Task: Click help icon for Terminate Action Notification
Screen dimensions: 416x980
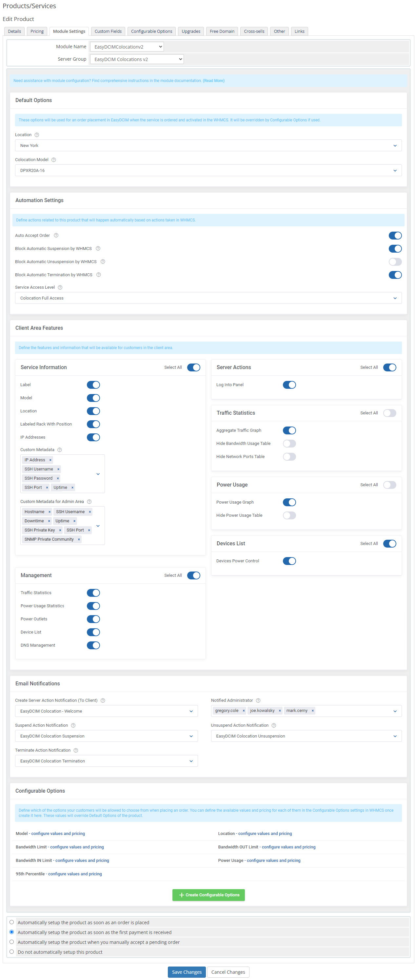Action: point(76,750)
